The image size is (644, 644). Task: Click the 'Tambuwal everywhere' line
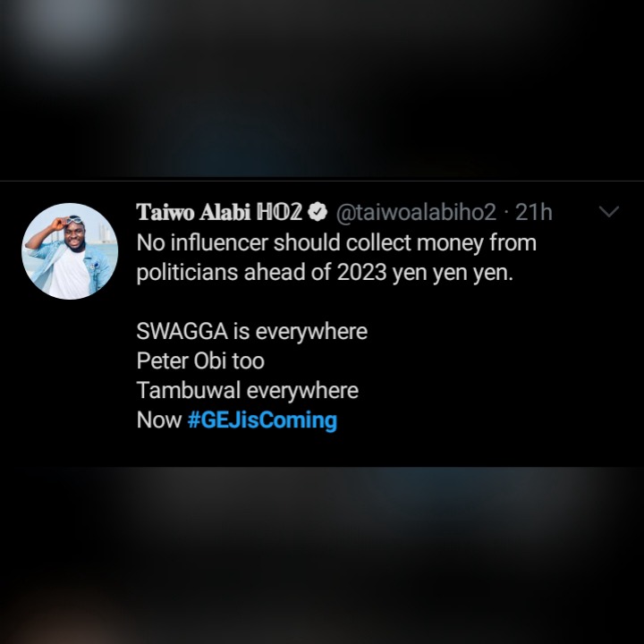247,390
